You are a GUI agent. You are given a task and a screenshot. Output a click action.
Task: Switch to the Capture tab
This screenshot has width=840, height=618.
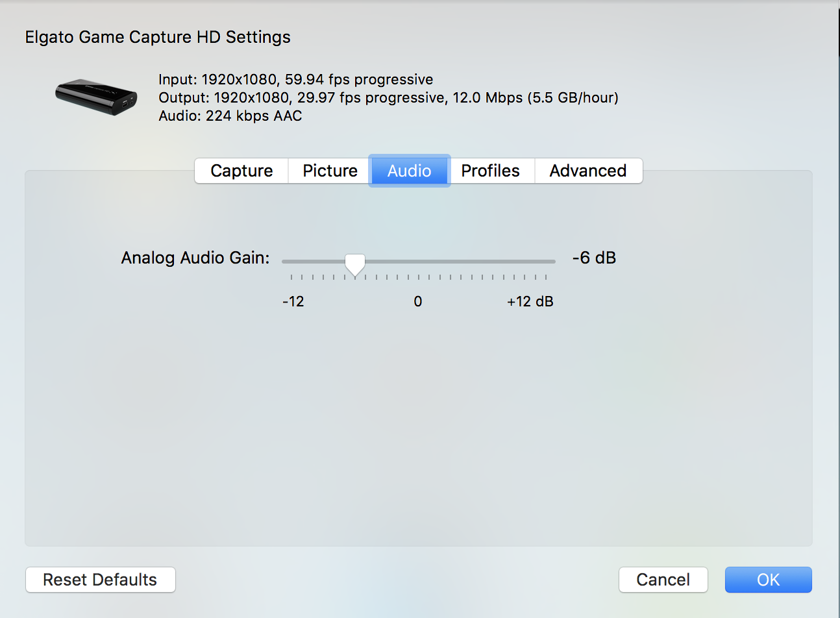coord(241,170)
